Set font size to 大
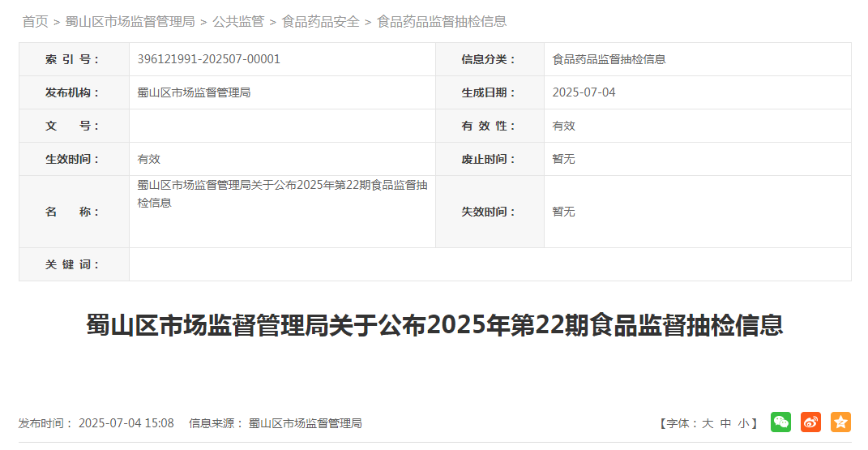 (708, 423)
